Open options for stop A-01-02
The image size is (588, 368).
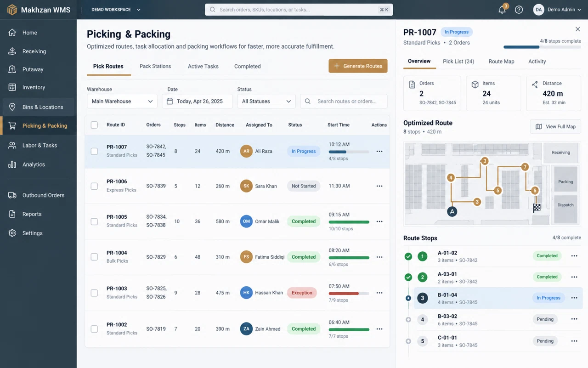pos(574,256)
